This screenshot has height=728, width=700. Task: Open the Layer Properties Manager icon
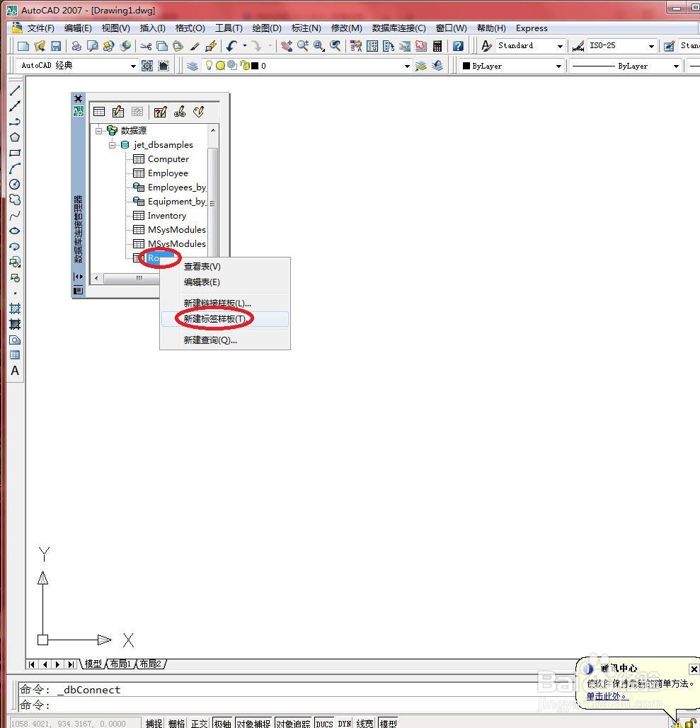pos(193,66)
